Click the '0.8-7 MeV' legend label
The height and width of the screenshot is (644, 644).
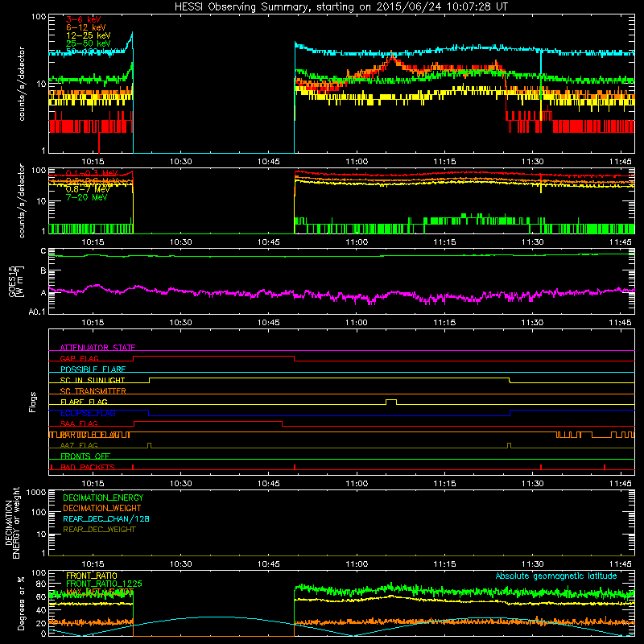click(88, 189)
